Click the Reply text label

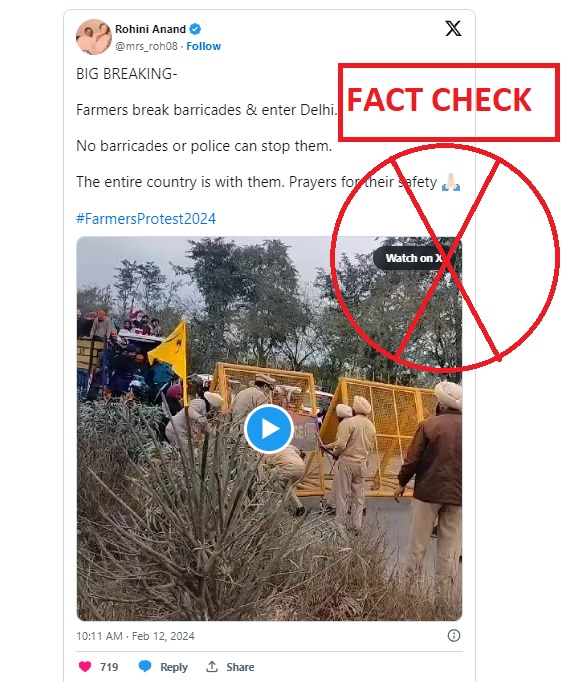point(174,667)
